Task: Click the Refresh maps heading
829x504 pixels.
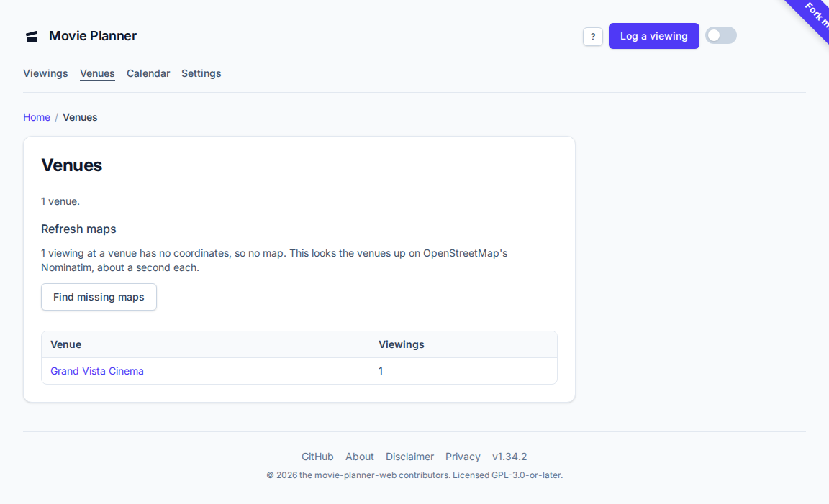Action: (x=78, y=229)
